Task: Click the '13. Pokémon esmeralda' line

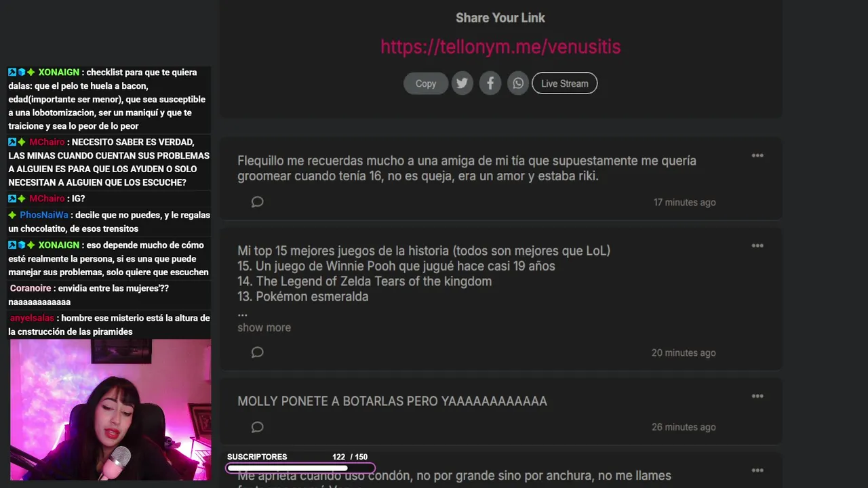Action: click(302, 296)
